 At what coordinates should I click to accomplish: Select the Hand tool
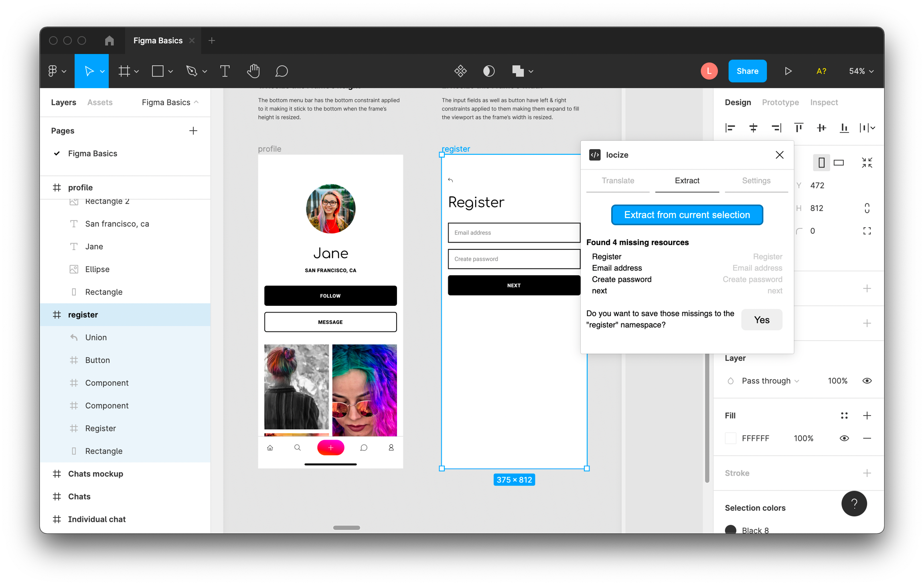[253, 71]
